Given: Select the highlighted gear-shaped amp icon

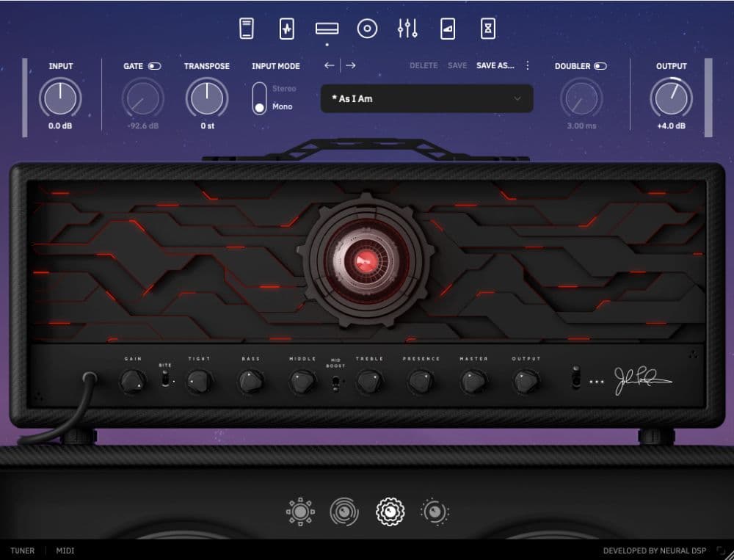Looking at the screenshot, I should coord(390,512).
